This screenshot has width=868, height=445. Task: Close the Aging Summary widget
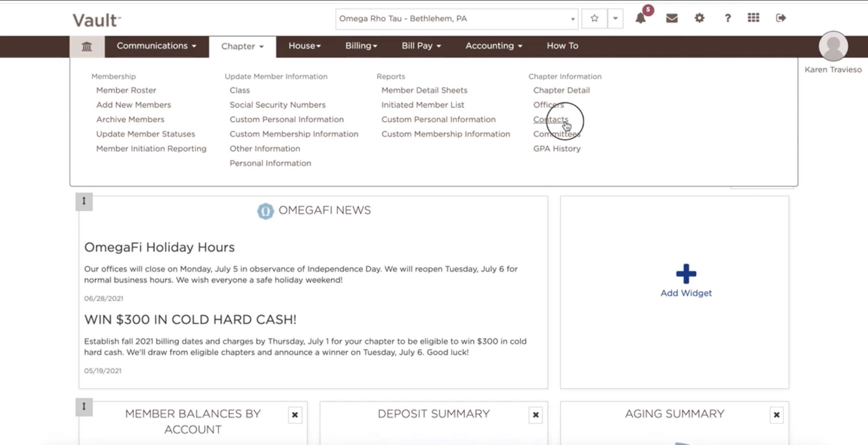(x=776, y=415)
